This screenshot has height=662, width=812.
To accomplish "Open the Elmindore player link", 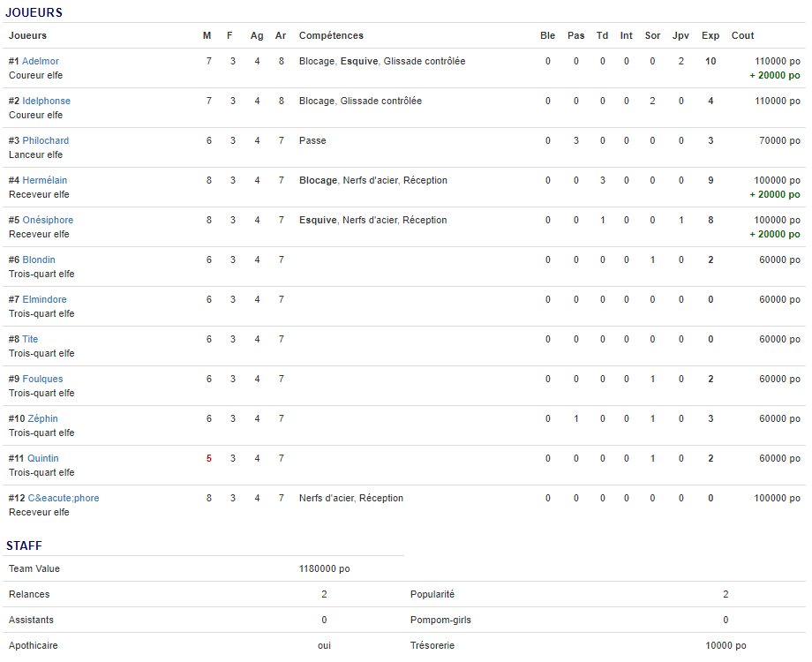I will (x=44, y=299).
